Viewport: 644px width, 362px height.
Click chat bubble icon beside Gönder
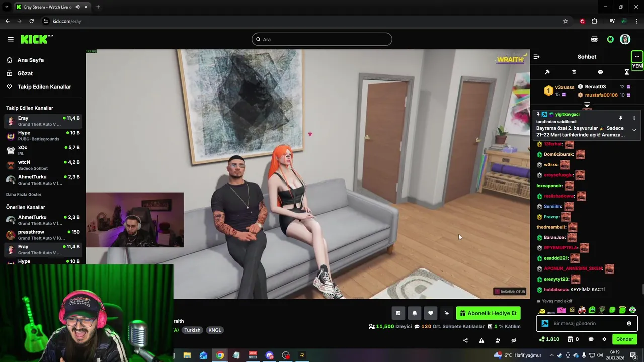591,339
